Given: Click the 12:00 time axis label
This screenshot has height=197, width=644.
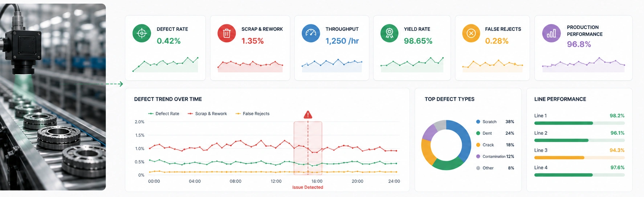Looking at the screenshot, I should pyautogui.click(x=276, y=181).
